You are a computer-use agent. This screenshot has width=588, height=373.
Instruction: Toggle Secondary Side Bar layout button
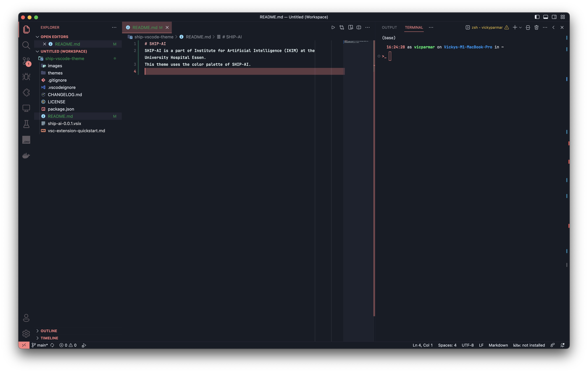click(554, 17)
